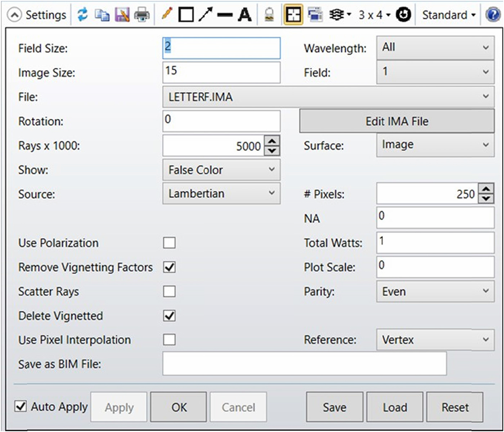Click the save image icon
The image size is (504, 432).
[x=122, y=15]
